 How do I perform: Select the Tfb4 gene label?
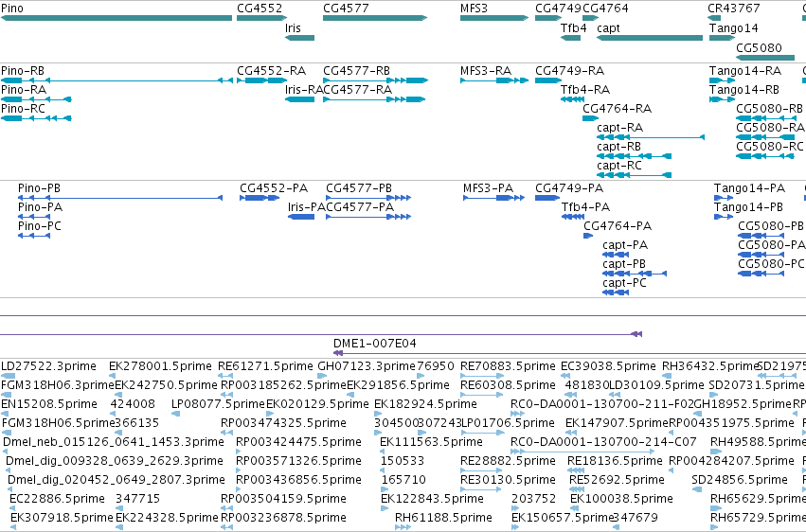[573, 27]
